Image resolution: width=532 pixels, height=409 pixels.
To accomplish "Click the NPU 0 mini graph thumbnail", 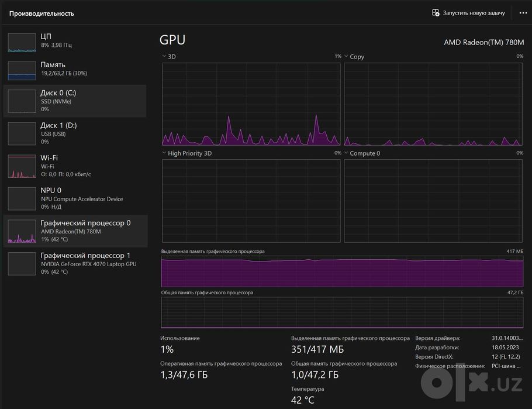I will 22,199.
